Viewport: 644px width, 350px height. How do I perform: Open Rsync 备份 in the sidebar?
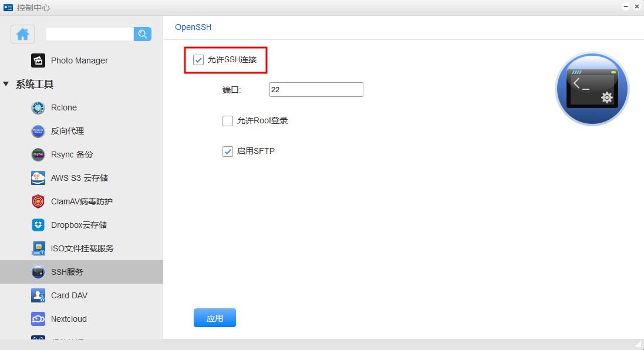[x=72, y=154]
